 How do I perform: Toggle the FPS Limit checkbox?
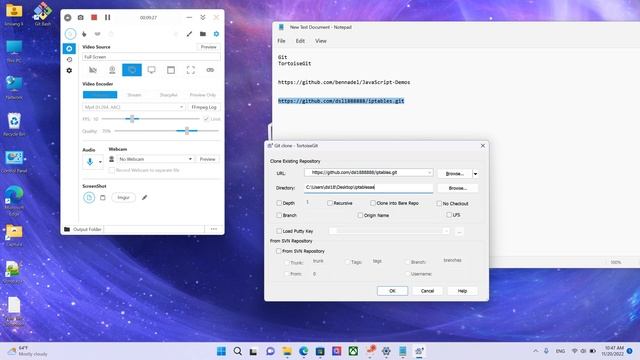207,119
